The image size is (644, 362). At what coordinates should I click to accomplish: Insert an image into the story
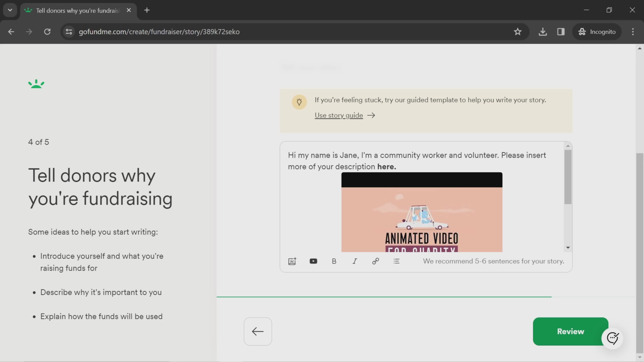(x=292, y=261)
